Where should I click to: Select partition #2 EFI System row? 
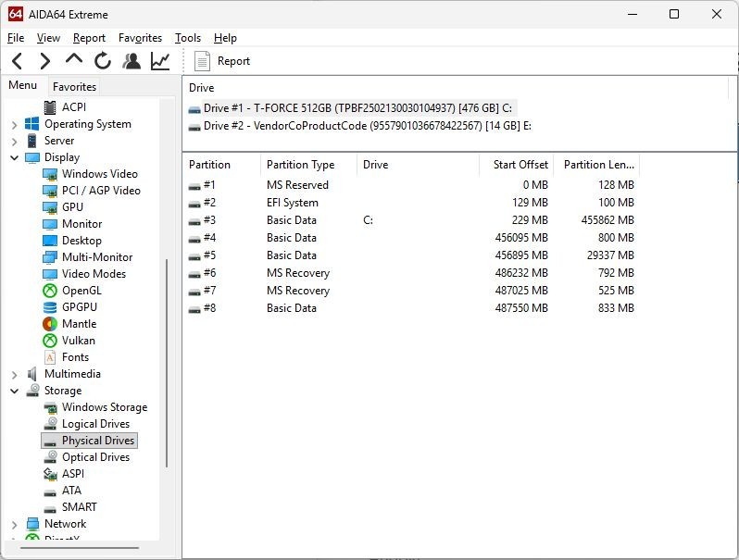click(x=411, y=203)
